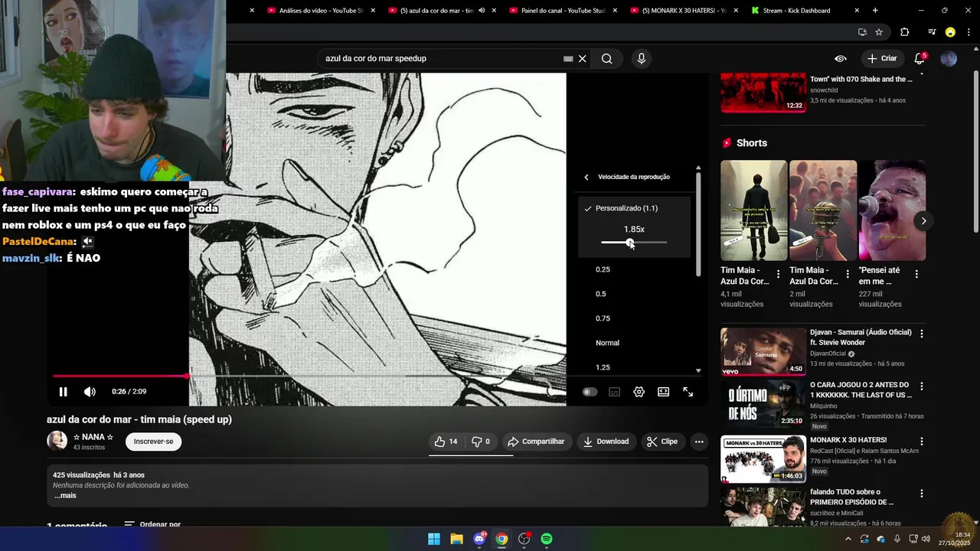This screenshot has height=551, width=980.
Task: Open the browser extensions puzzle icon
Action: click(x=904, y=32)
